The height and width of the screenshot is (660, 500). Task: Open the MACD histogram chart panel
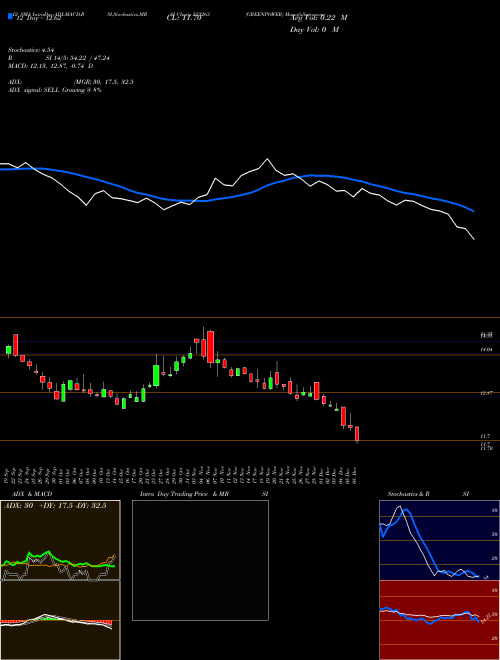[60, 620]
